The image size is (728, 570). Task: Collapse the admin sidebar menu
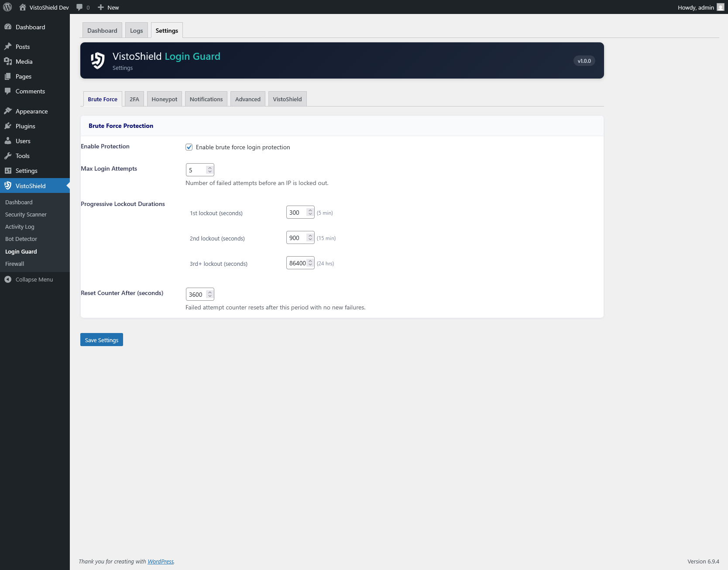[x=29, y=279]
